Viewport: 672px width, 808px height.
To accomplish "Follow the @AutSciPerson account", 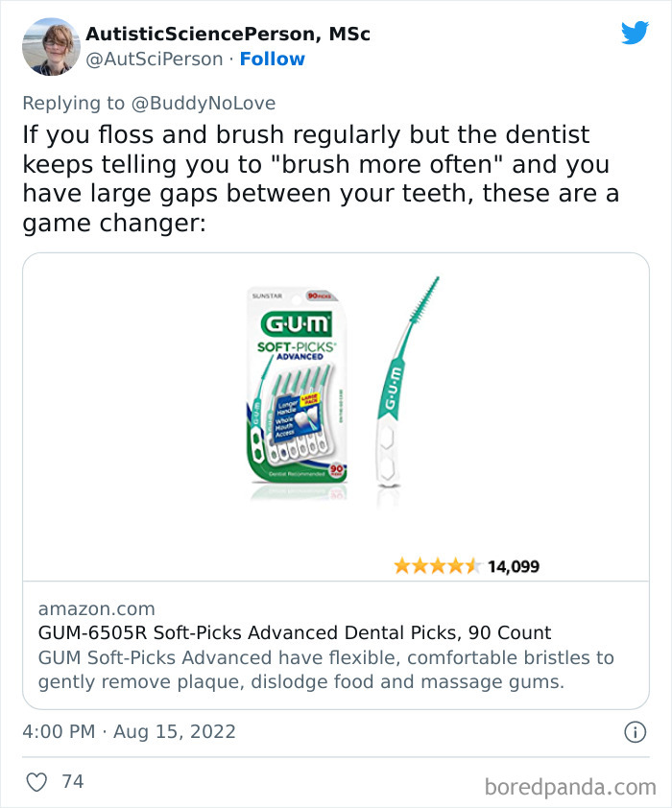I will click(272, 59).
